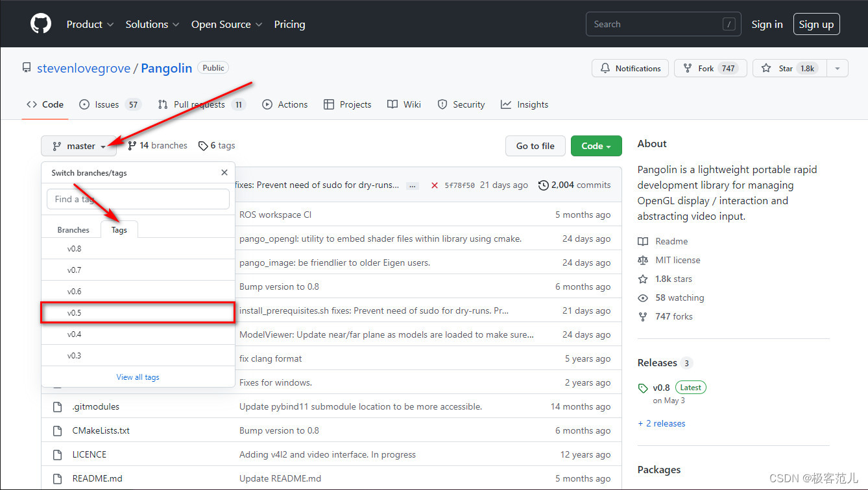
Task: Expand the Open Source menu
Action: click(226, 24)
